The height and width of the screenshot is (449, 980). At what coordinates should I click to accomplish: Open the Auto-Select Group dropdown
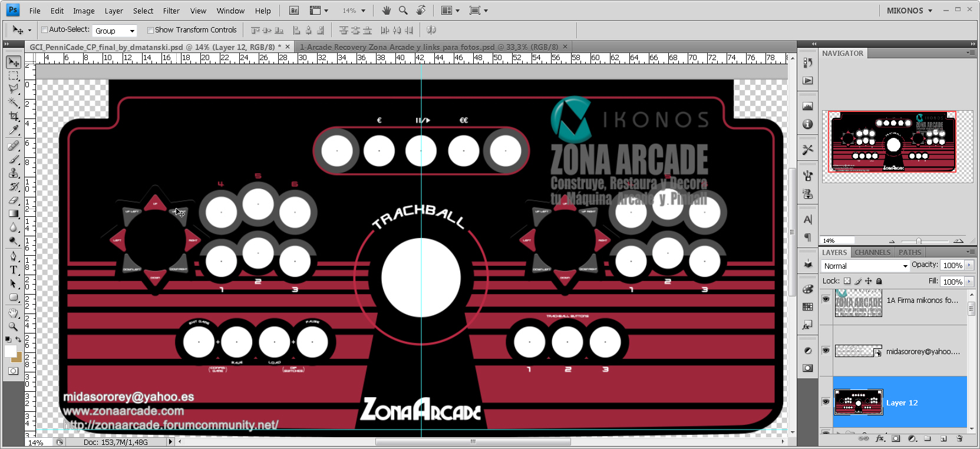(115, 31)
